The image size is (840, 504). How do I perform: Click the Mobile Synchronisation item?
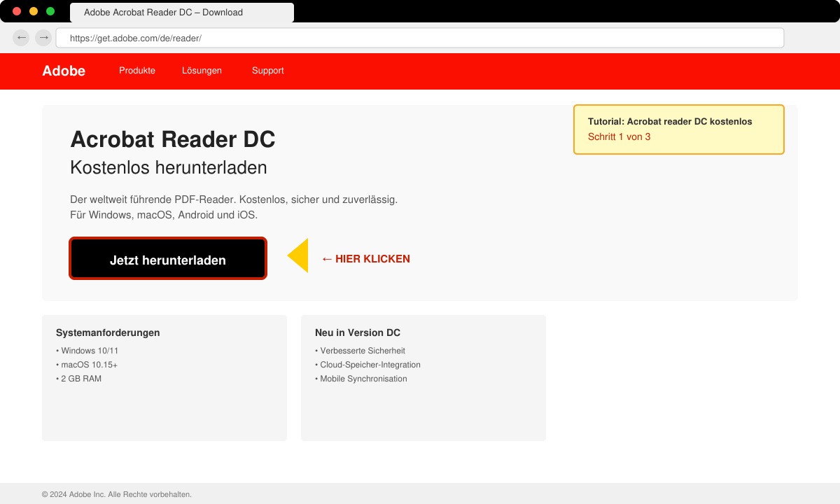point(361,379)
